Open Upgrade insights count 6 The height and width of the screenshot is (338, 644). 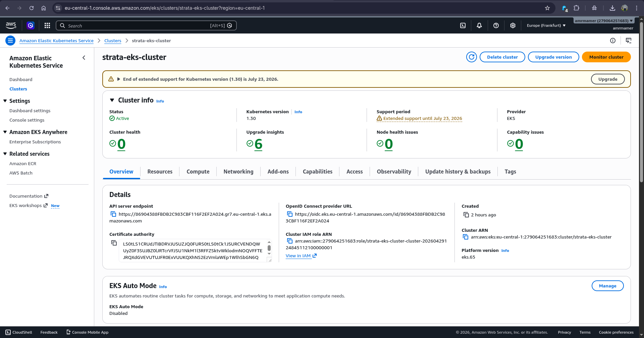point(258,144)
